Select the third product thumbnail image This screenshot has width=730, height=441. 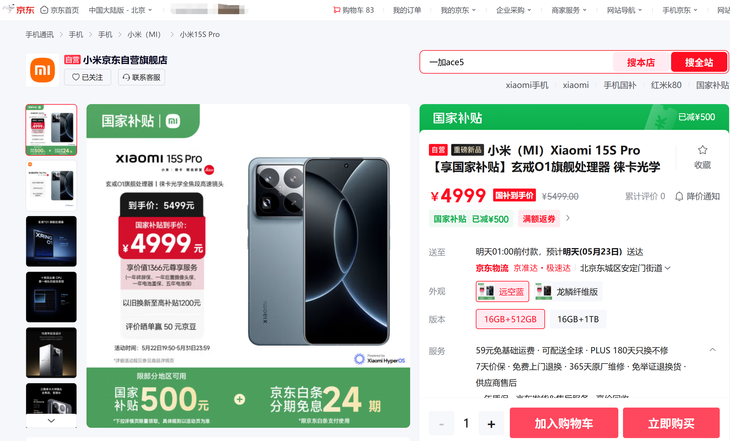tap(51, 241)
